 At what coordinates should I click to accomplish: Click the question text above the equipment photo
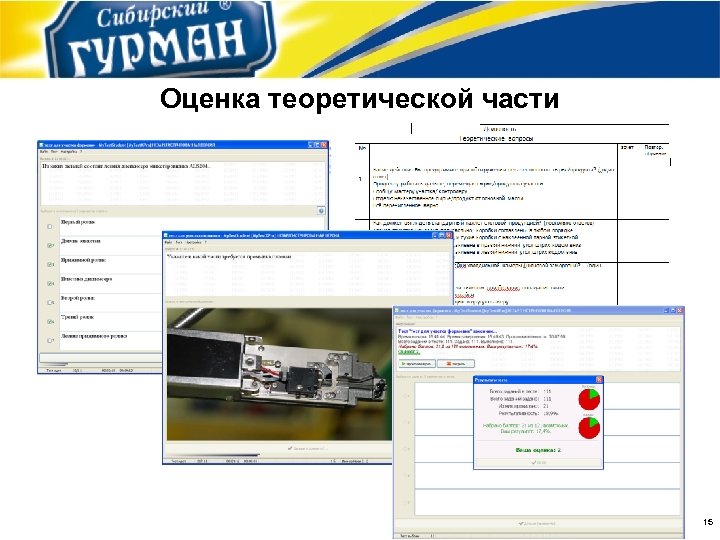coord(229,256)
